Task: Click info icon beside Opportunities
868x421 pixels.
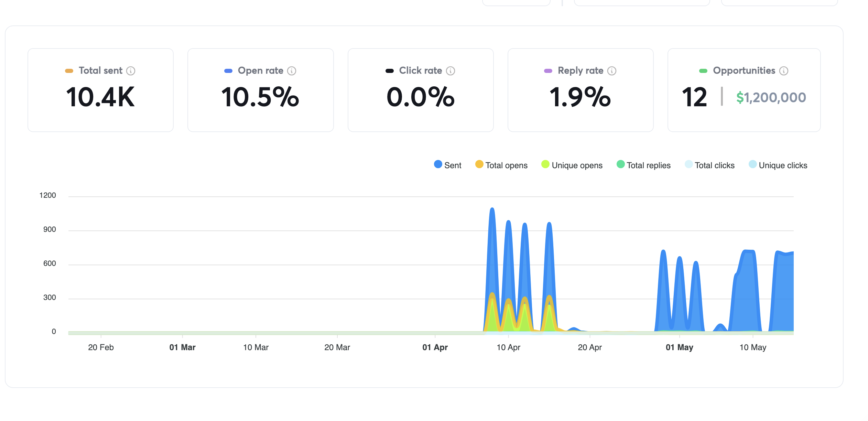Action: pos(784,71)
